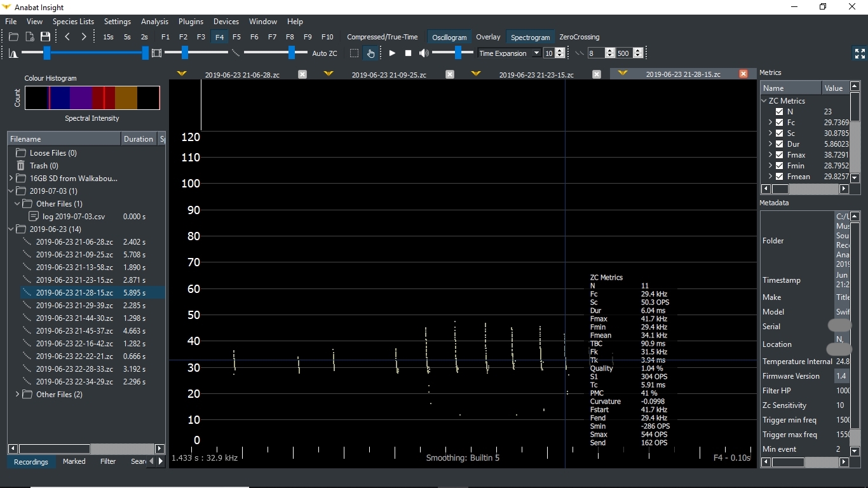Toggle the Dur metric off
The height and width of the screenshot is (488, 868).
pos(780,144)
